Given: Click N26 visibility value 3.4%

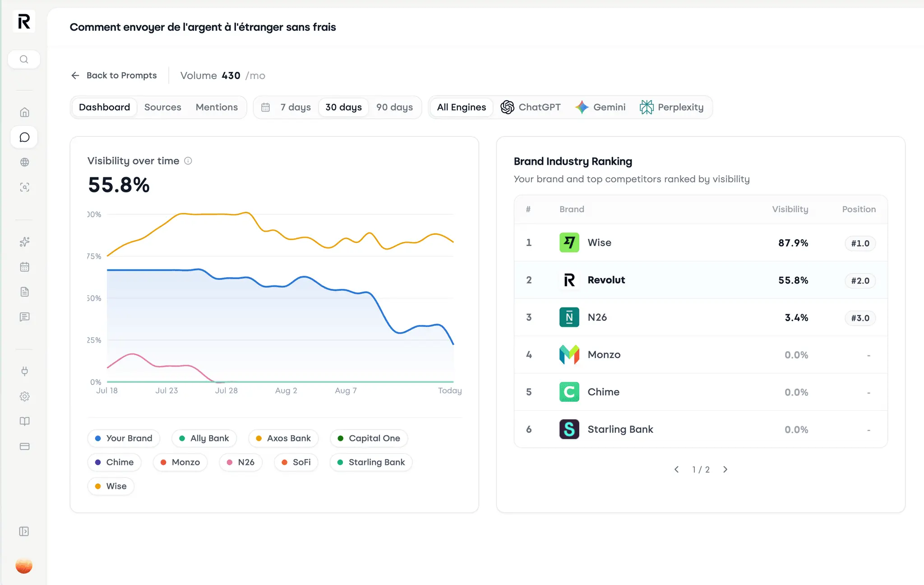Looking at the screenshot, I should pos(796,318).
